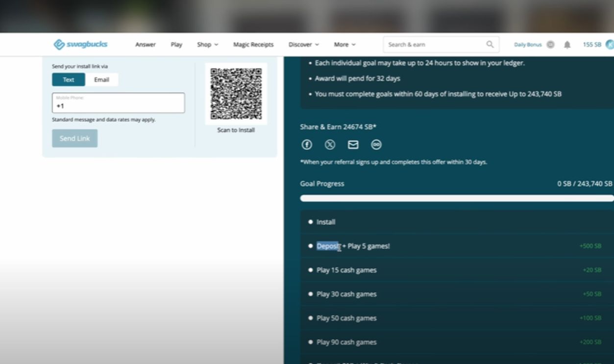This screenshot has width=614, height=364.
Task: Click the QR code to install
Action: (x=236, y=94)
